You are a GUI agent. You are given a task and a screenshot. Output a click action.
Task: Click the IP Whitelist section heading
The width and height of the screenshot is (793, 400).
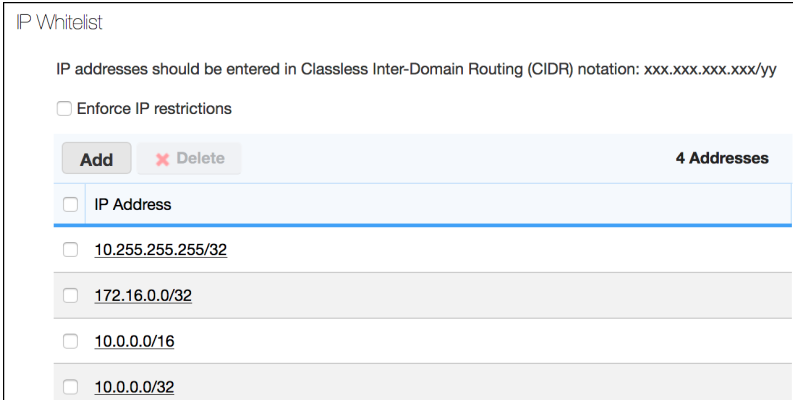(x=59, y=22)
